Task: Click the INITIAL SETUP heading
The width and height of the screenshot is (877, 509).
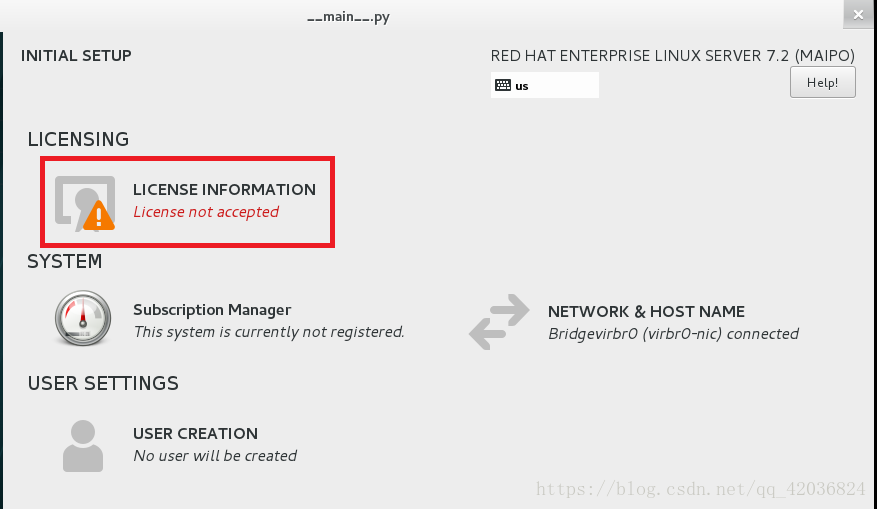Action: tap(76, 56)
